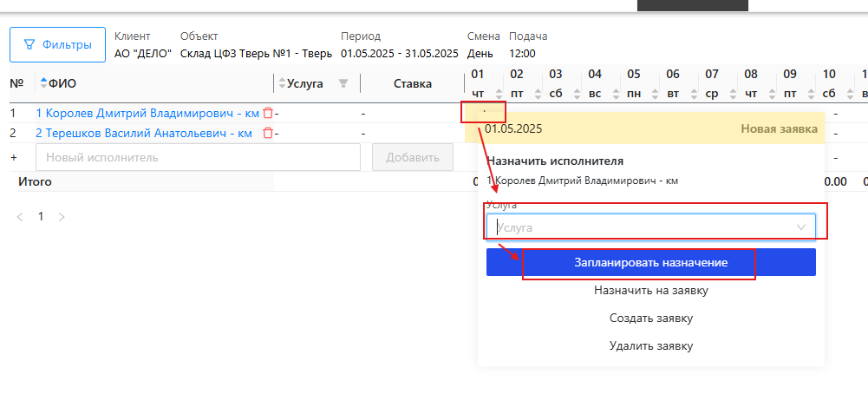
Task: Click the Добавить button
Action: click(x=412, y=157)
